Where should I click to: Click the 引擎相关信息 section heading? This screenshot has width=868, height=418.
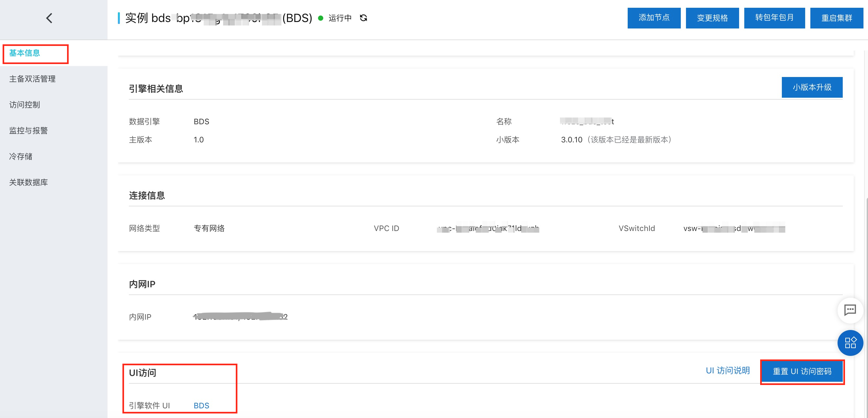coord(156,89)
